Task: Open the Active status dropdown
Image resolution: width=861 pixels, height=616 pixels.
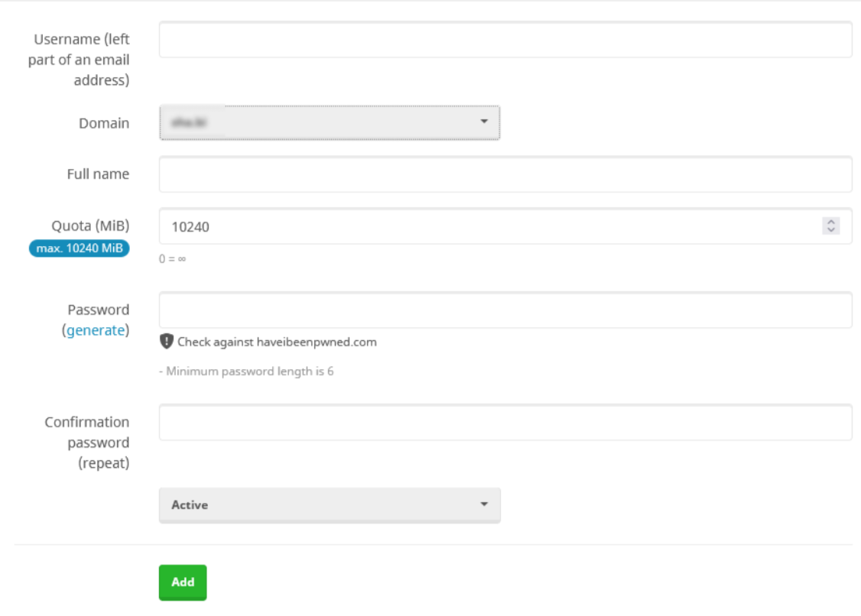Action: 329,505
